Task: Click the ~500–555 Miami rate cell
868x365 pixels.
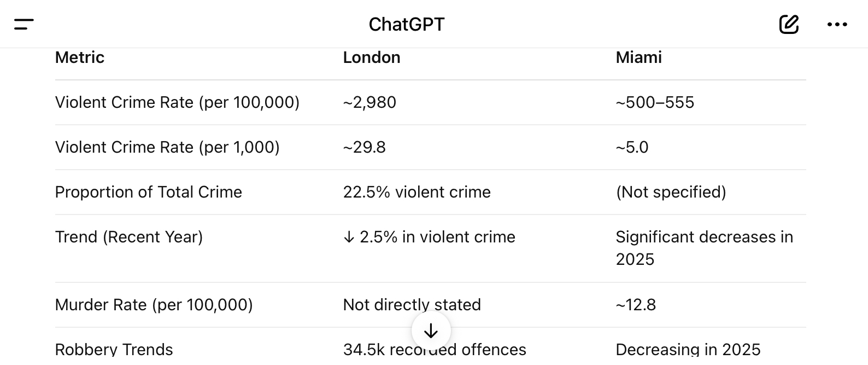Action: (x=655, y=102)
